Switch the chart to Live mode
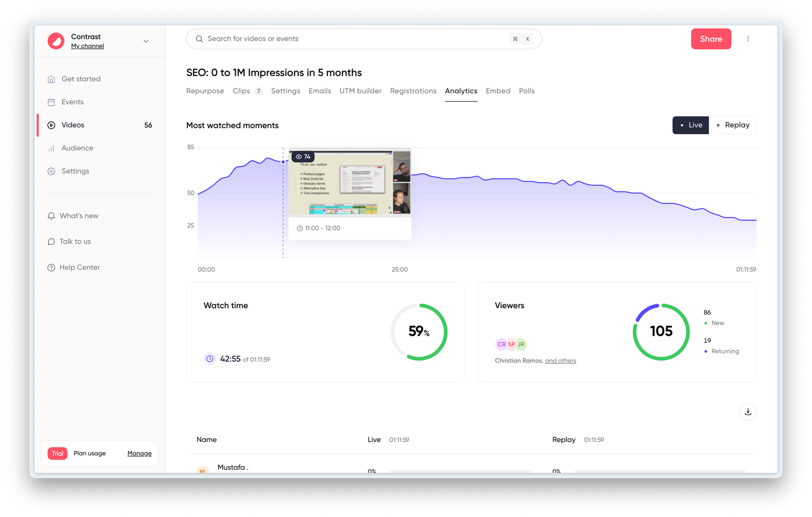The image size is (812, 517). (x=690, y=125)
